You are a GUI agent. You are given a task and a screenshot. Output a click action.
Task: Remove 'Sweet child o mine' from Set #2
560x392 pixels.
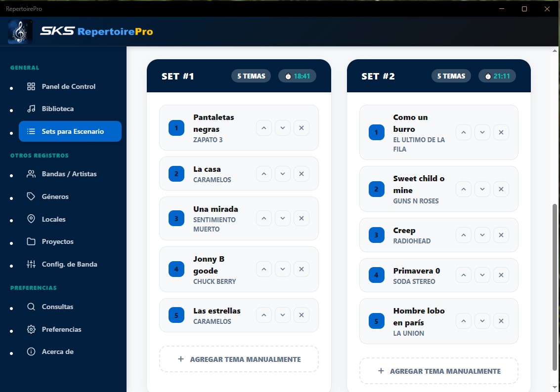click(501, 189)
